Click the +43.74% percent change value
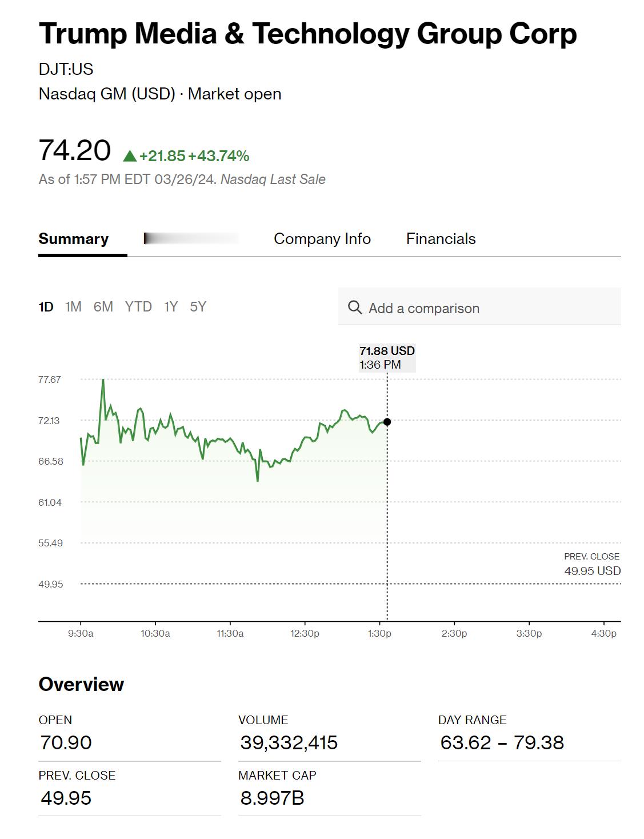This screenshot has height=839, width=644. (x=219, y=156)
